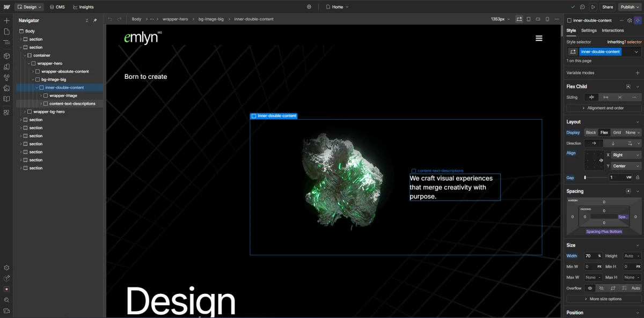Select the base desktop breakpoint icon
Viewport: 644px width, 318px height.
click(519, 19)
